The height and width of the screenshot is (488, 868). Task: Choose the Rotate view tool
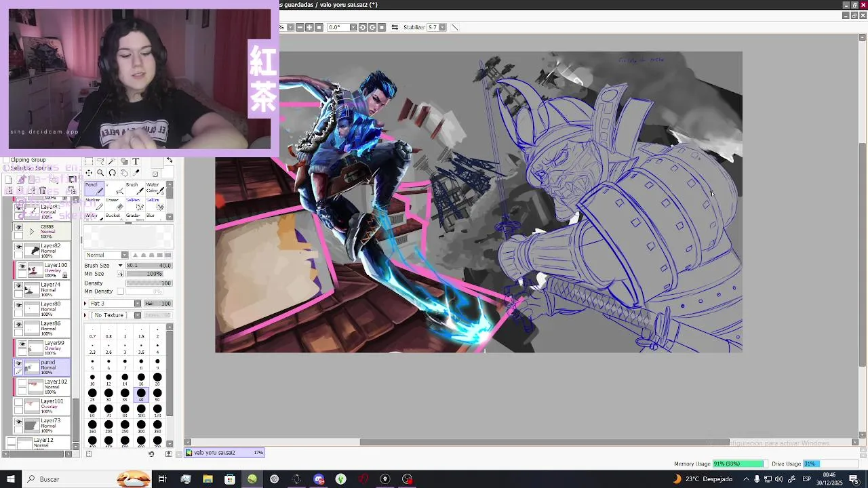[112, 174]
